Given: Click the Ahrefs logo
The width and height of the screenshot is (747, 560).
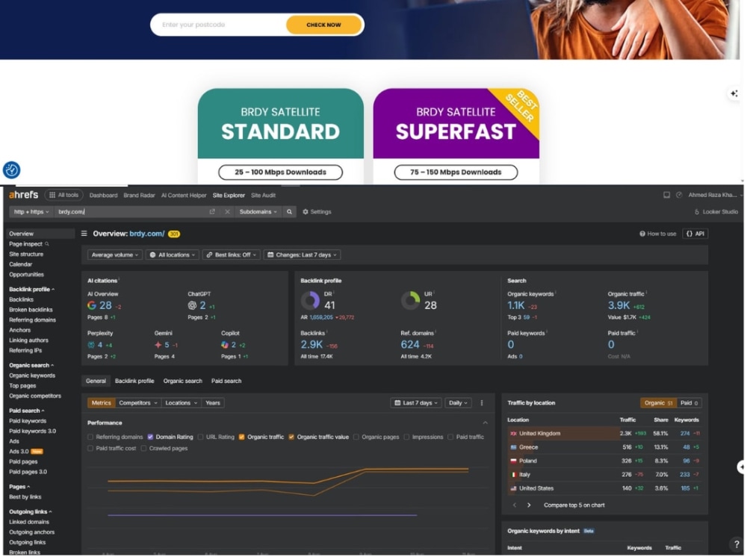Looking at the screenshot, I should (x=23, y=195).
